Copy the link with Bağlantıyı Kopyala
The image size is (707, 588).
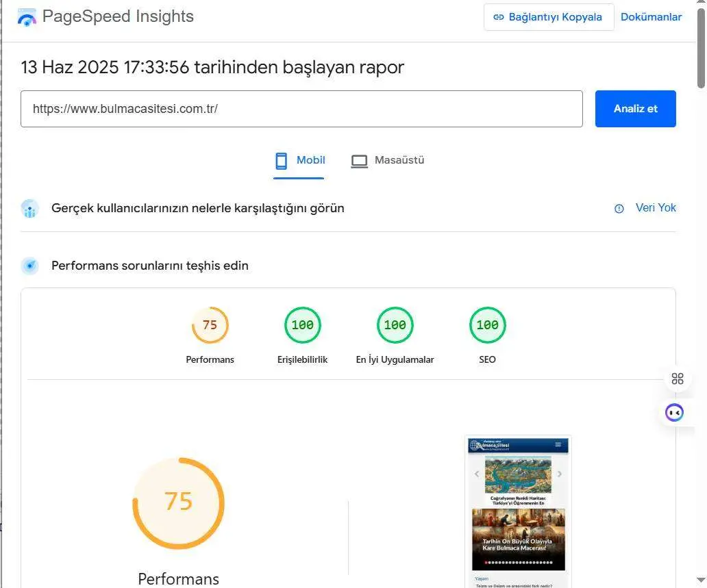[549, 17]
